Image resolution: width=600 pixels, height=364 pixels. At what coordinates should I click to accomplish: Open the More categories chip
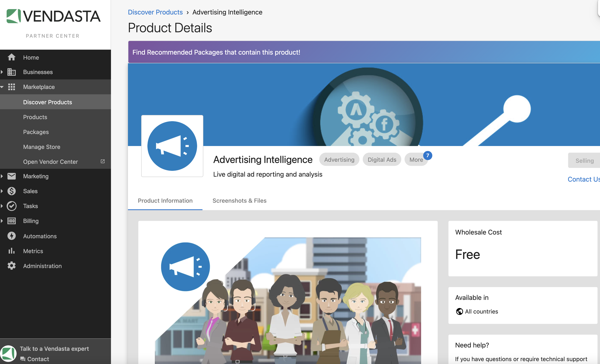[416, 160]
